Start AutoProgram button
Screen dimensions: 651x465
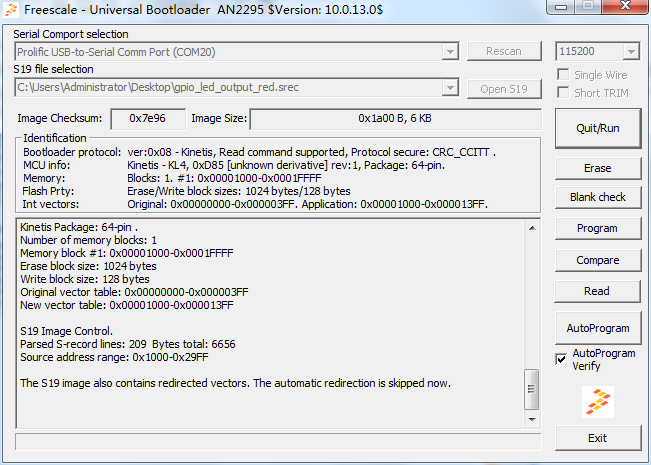(598, 328)
